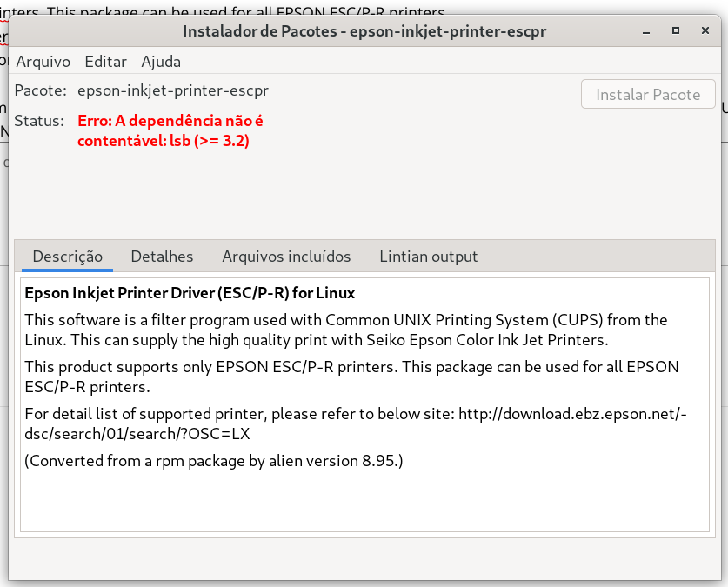Minimize the Instalador de Pacotes window

tap(646, 31)
